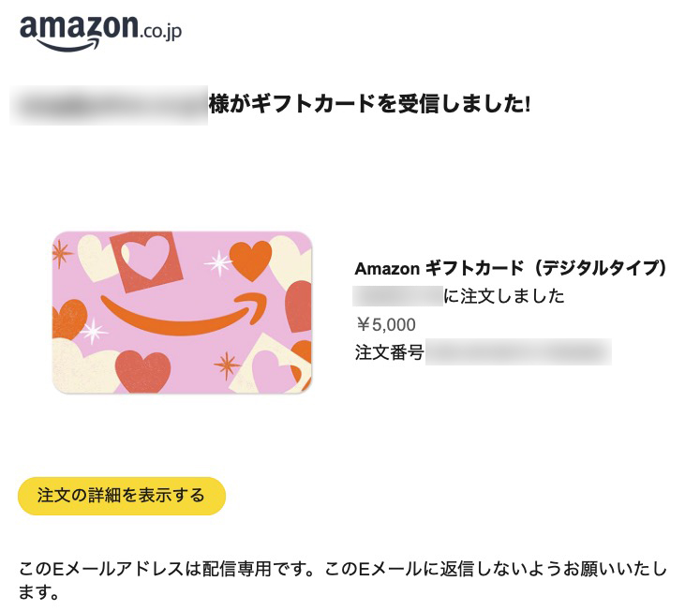Viewport: 700px width, 611px height.
Task: Click the に注文しました order date line
Action: [503, 297]
